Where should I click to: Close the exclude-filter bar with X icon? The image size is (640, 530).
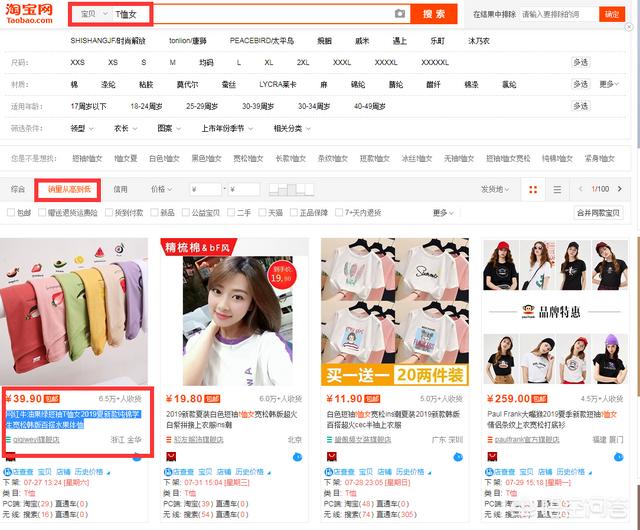pyautogui.click(x=629, y=27)
